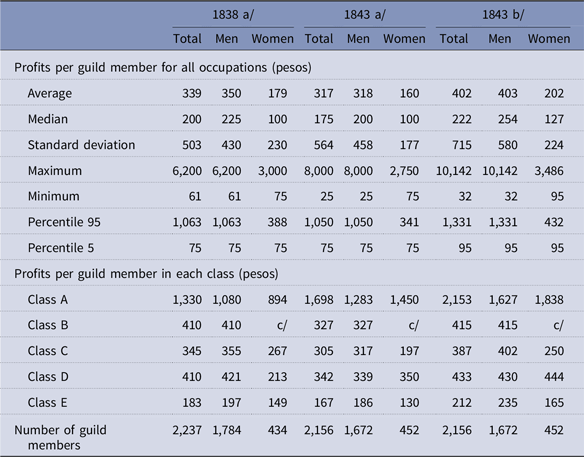Select the 1843 a/ column group header
The height and width of the screenshot is (457, 584).
point(365,15)
